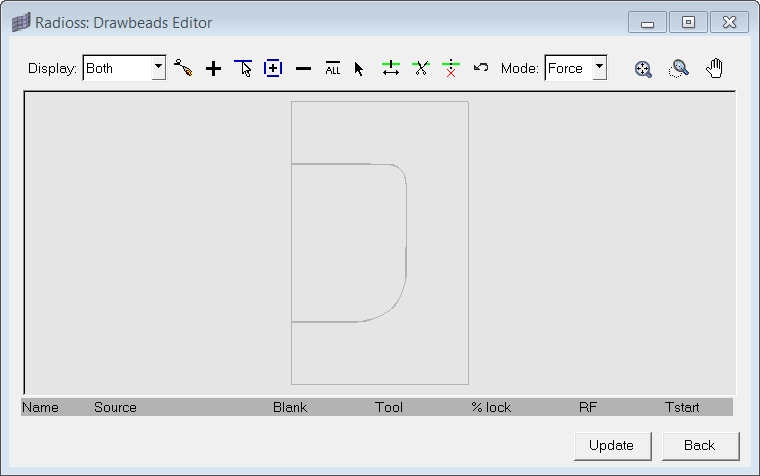Click the green line with horizontal arrows icon

pyautogui.click(x=391, y=69)
